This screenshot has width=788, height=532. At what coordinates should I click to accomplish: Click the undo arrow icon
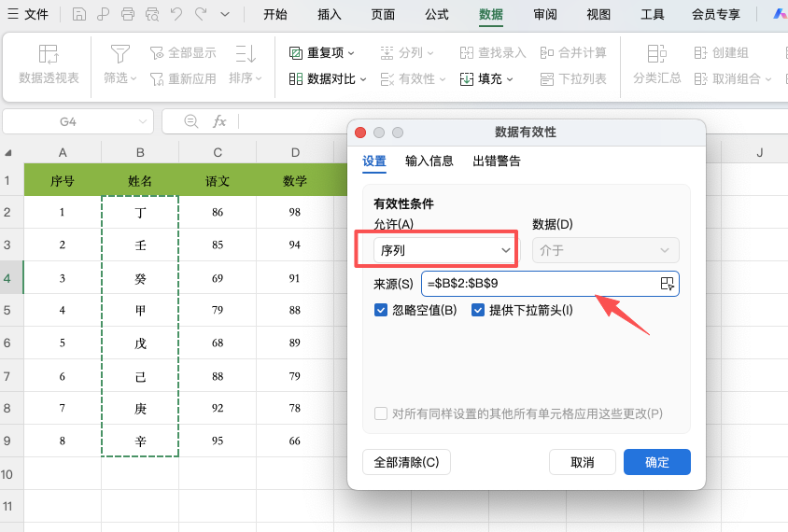[176, 14]
